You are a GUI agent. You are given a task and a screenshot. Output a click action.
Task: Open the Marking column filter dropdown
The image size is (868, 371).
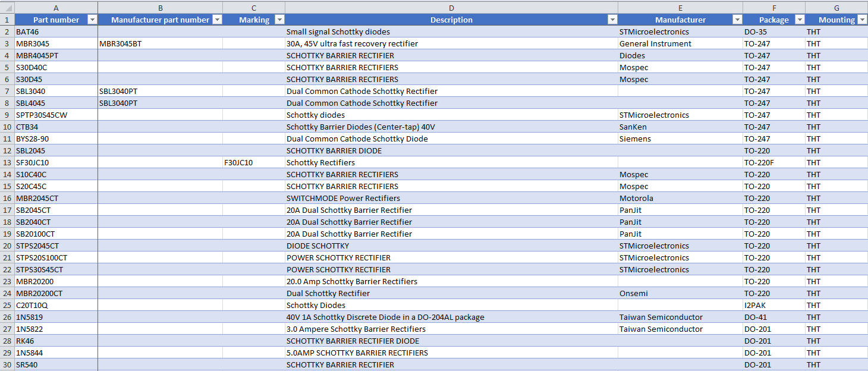click(x=279, y=20)
